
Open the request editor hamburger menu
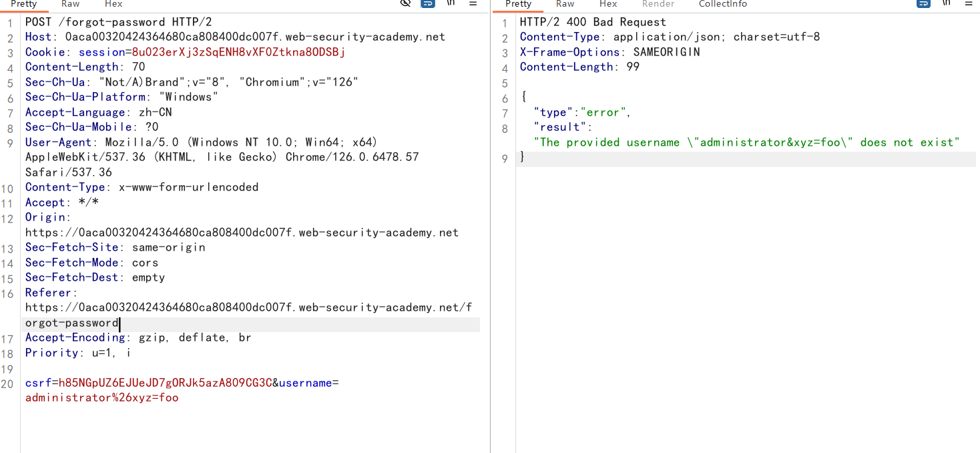(x=473, y=3)
